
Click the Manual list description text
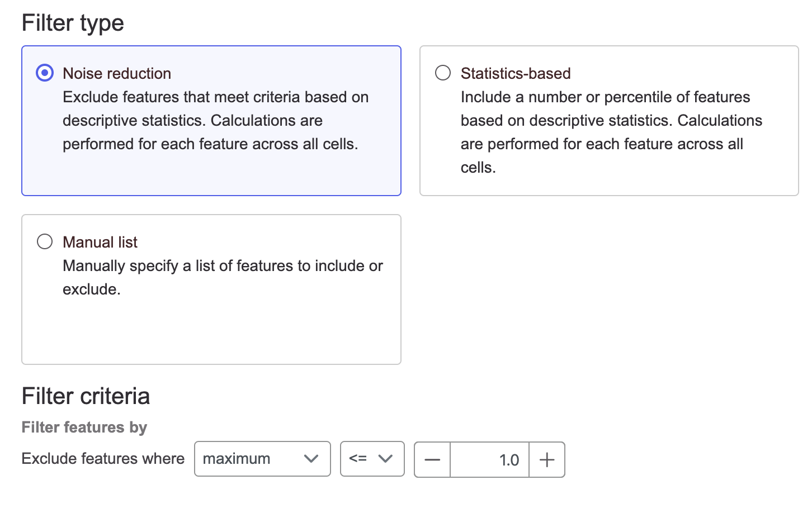click(x=222, y=277)
